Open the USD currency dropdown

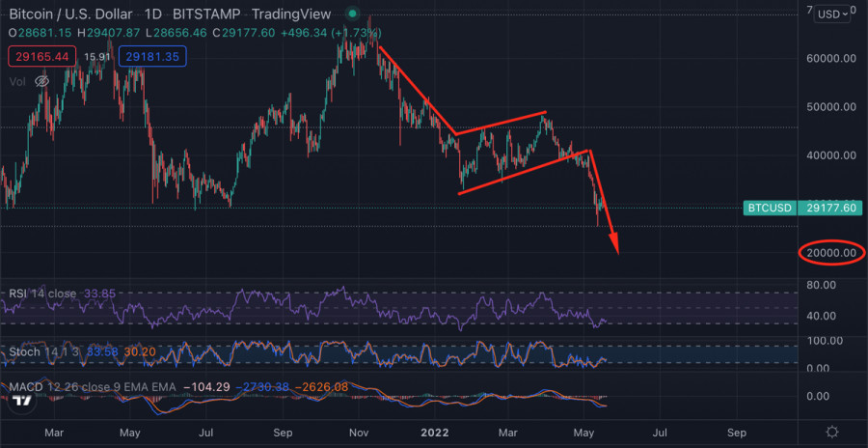(832, 14)
